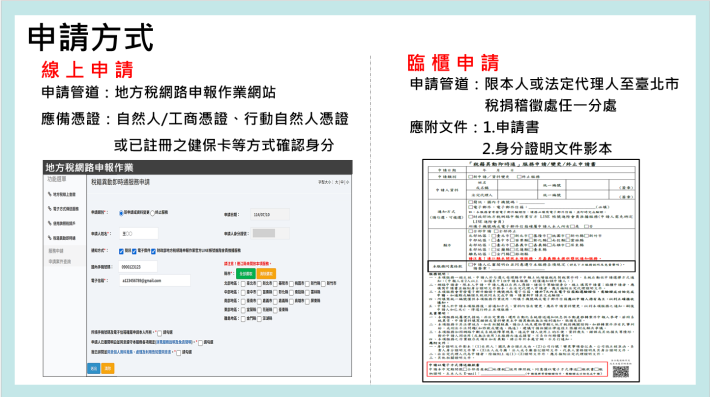Check the 花蓮縣 county checkbox
Screen dimensions: 710x397
[x=259, y=310]
